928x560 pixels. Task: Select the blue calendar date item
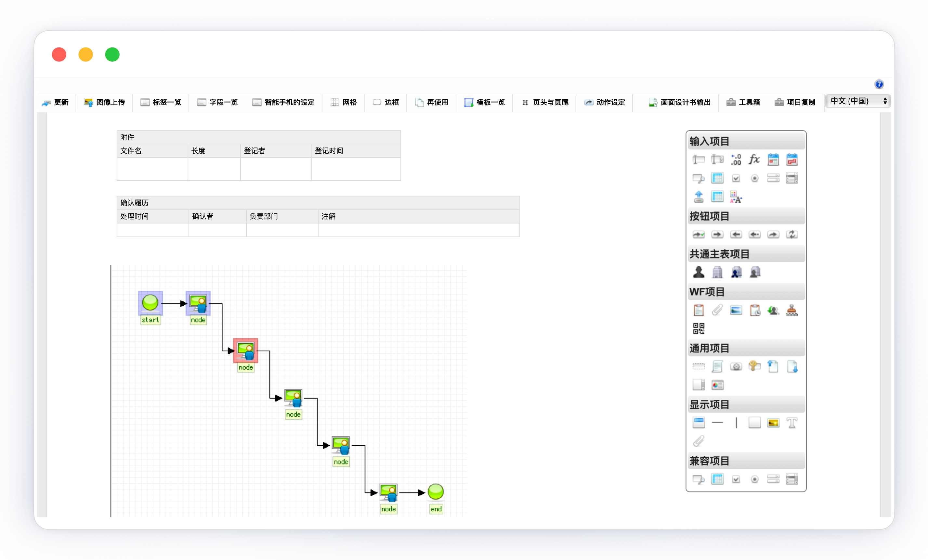click(x=773, y=159)
